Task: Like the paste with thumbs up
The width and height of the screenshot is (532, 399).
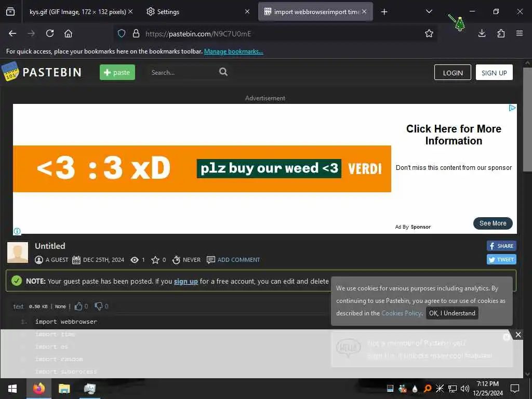Action: coord(78,306)
